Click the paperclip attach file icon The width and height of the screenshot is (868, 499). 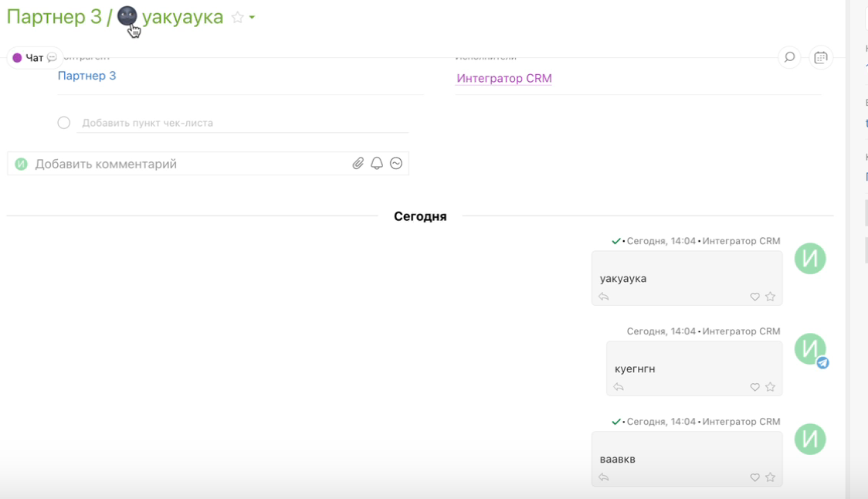(x=358, y=164)
